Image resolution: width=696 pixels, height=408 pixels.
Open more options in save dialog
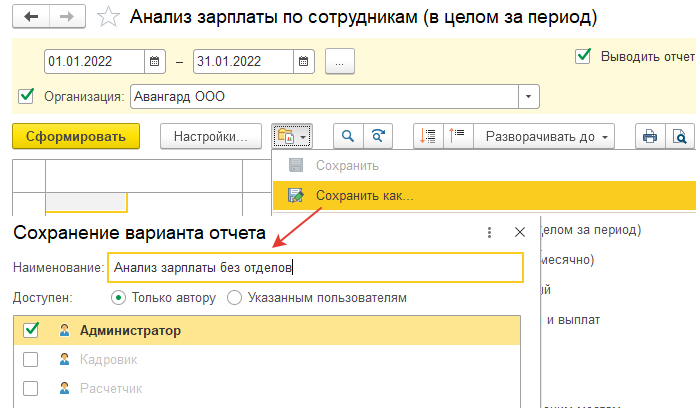pyautogui.click(x=489, y=232)
